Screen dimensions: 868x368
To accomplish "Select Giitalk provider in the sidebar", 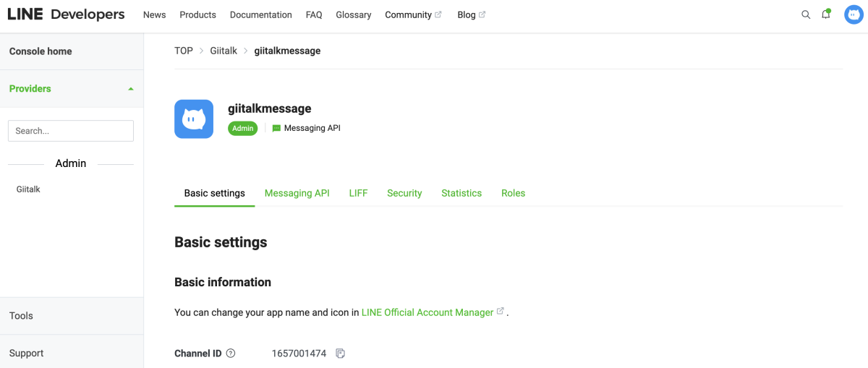I will pos(28,189).
